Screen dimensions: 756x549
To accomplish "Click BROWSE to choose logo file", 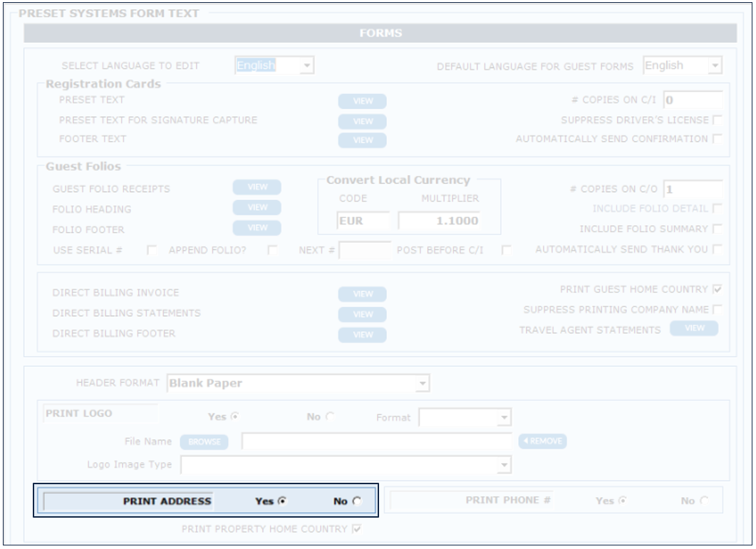I will [x=203, y=442].
